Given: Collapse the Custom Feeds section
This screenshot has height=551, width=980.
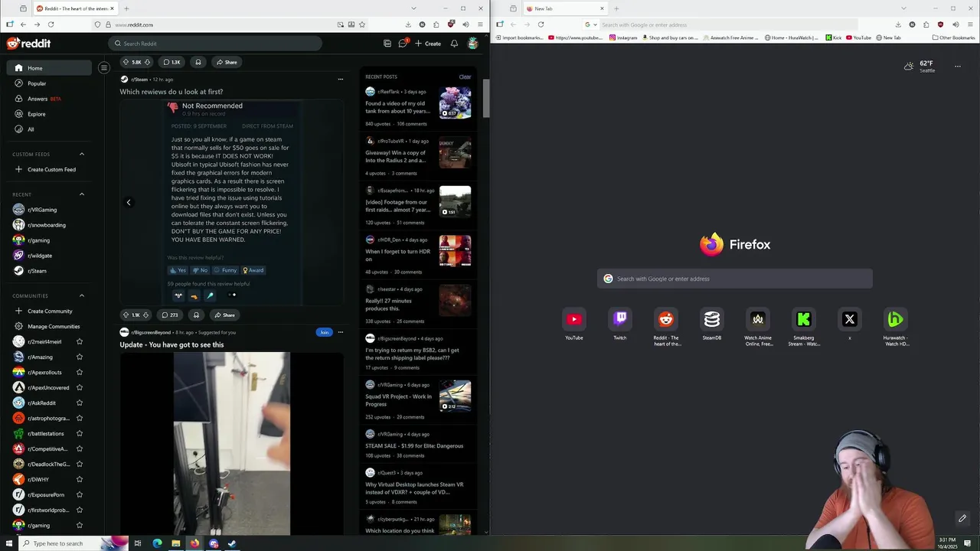Looking at the screenshot, I should 82,154.
